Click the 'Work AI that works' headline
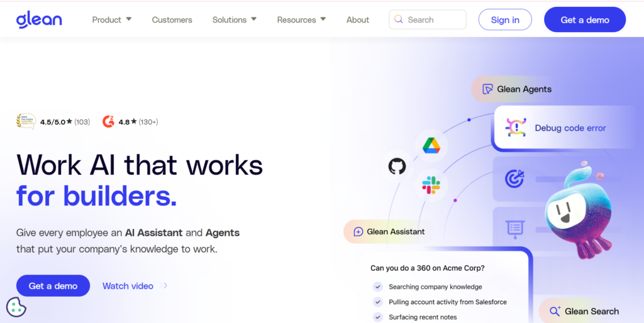The height and width of the screenshot is (323, 644). [x=140, y=165]
